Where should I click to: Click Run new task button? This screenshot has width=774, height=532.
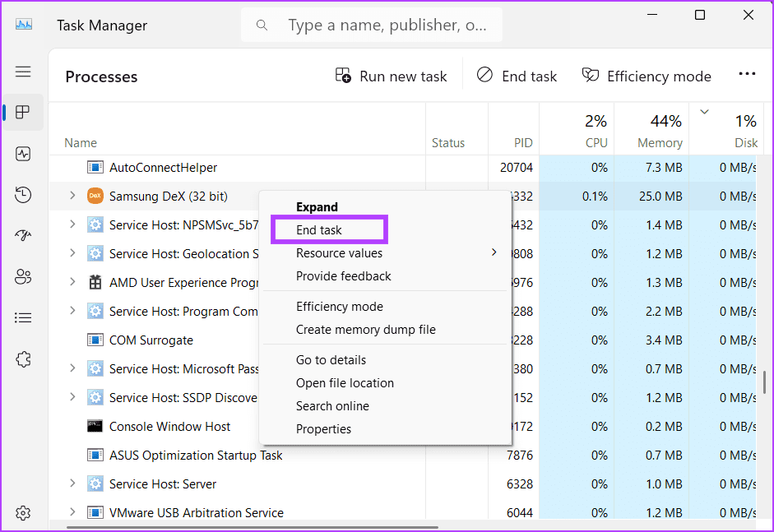click(392, 76)
